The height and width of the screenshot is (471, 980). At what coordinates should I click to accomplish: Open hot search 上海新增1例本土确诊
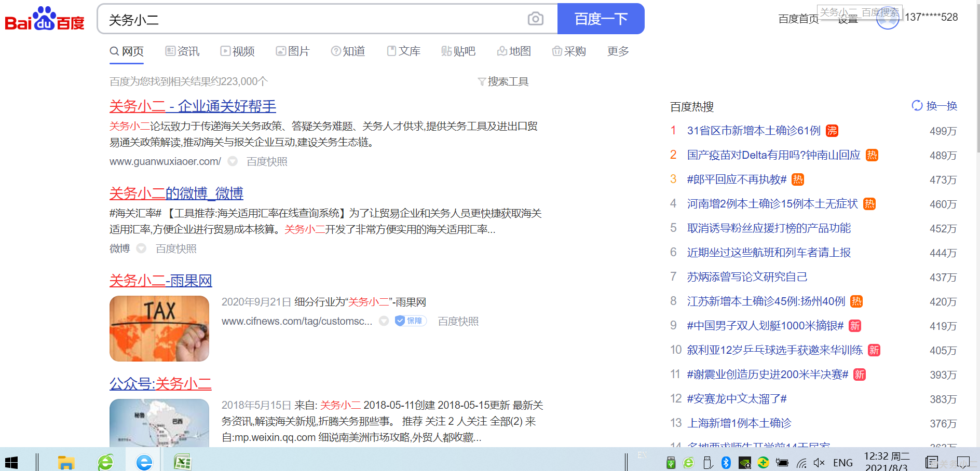coord(739,423)
